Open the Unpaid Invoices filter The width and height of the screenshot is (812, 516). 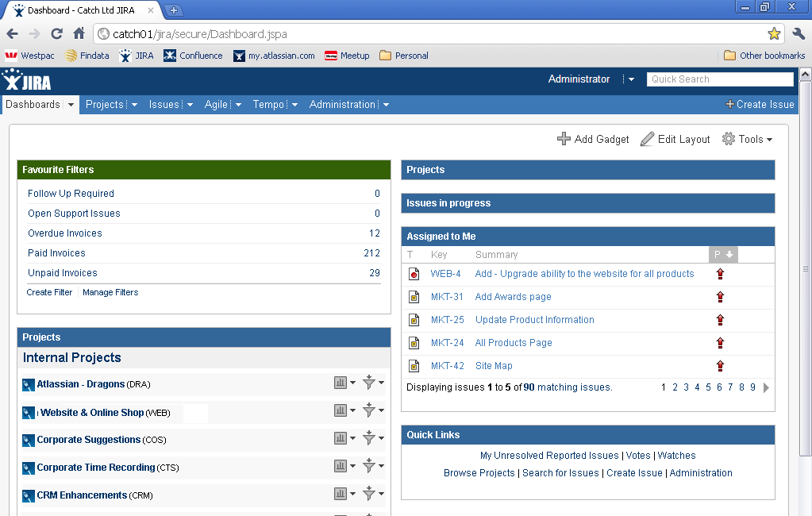point(63,273)
